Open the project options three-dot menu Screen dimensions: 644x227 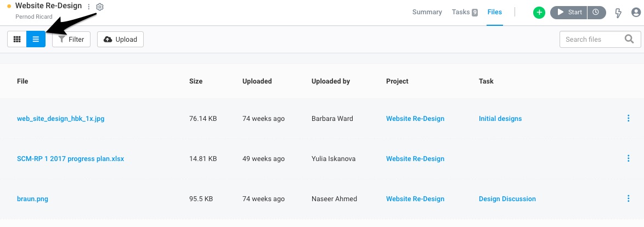point(89,7)
